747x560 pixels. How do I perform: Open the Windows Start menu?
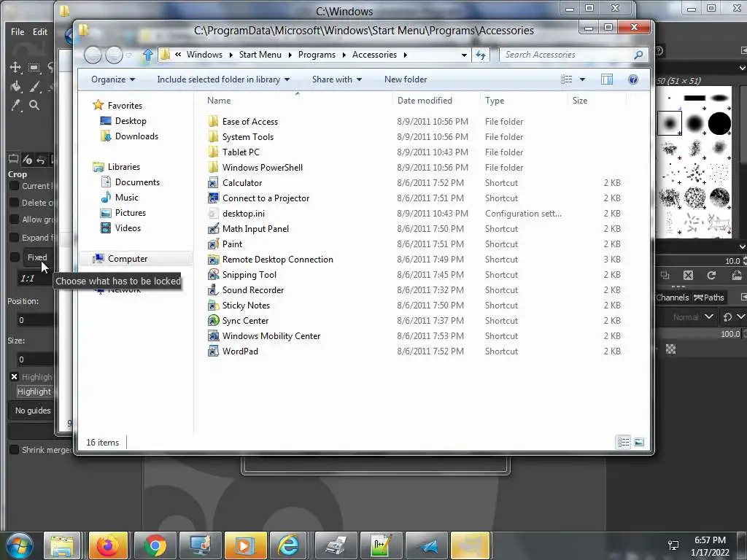pyautogui.click(x=20, y=545)
